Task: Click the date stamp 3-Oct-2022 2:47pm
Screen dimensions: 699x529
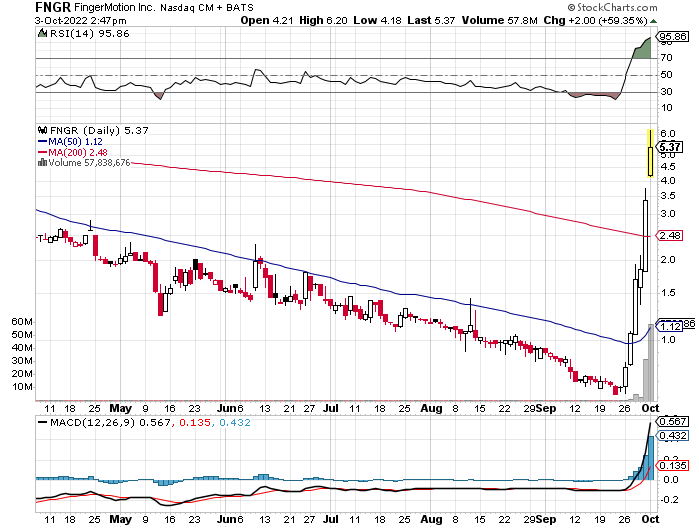Action: click(81, 21)
